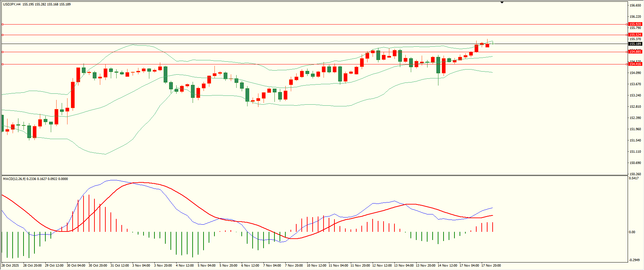The height and width of the screenshot is (270, 644).
Task: Select left-edge handle of the 154.885 line
Action: (2, 52)
